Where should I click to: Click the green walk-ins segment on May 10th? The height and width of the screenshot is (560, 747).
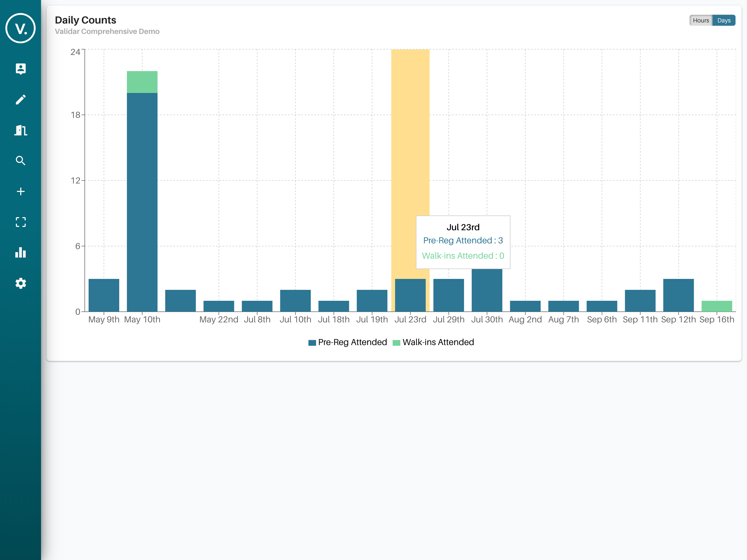(x=142, y=82)
